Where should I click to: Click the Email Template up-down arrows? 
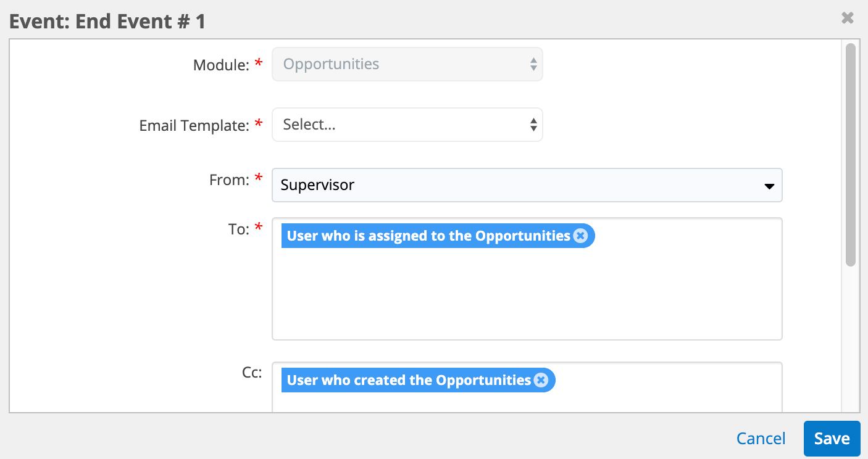(533, 125)
